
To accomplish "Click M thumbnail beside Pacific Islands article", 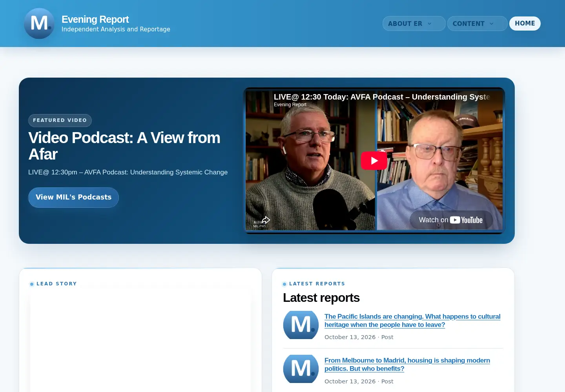I will [301, 325].
